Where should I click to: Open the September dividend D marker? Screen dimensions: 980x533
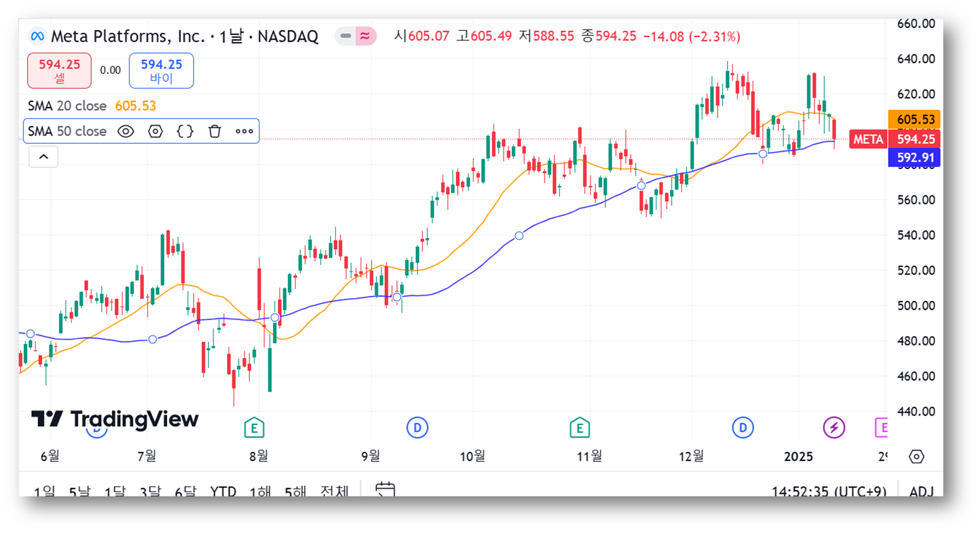[417, 428]
